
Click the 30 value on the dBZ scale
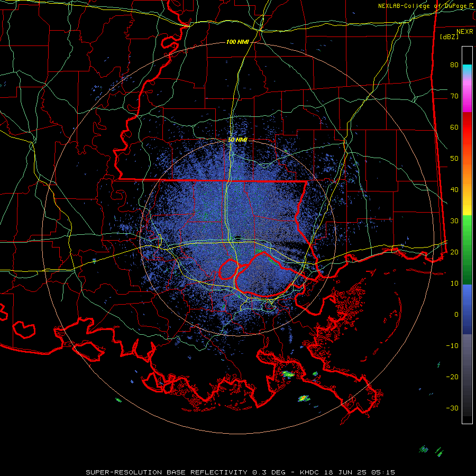454,221
